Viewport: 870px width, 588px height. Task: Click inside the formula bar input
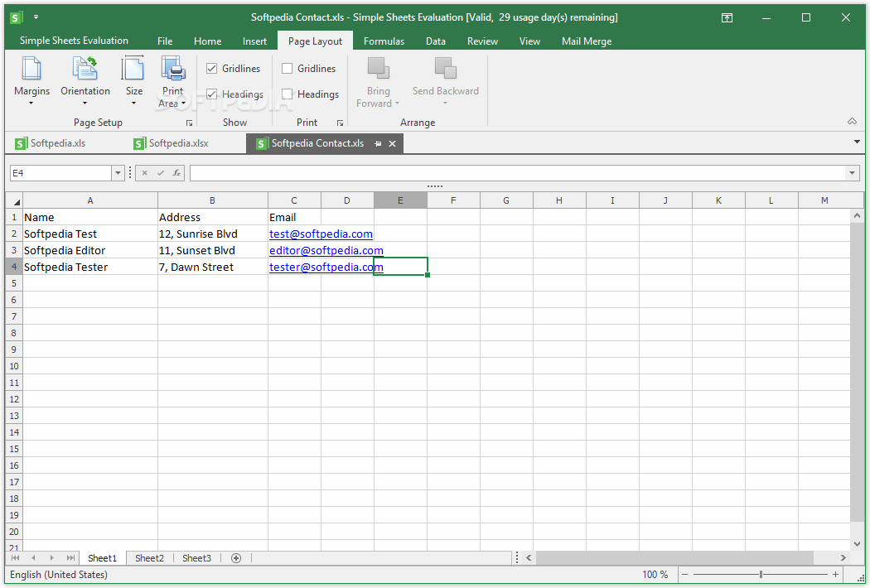coord(517,173)
